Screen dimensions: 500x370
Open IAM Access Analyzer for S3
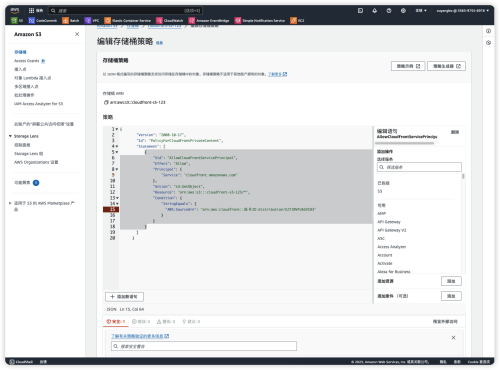[38, 104]
